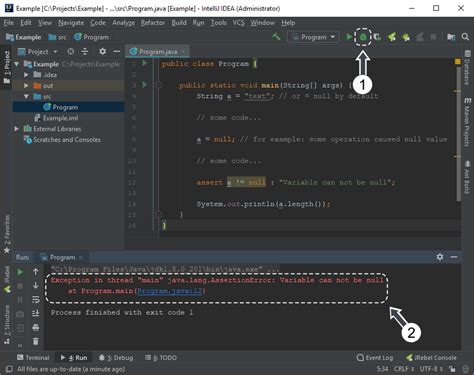
Task: Open Project Structure toolbar icon
Action: pyautogui.click(x=451, y=37)
